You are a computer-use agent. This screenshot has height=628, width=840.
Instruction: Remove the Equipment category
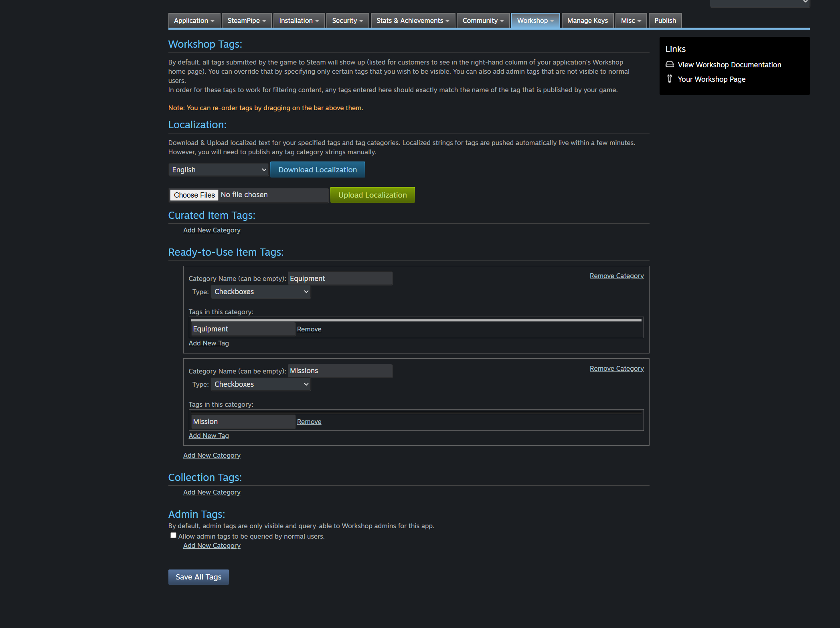click(x=616, y=276)
